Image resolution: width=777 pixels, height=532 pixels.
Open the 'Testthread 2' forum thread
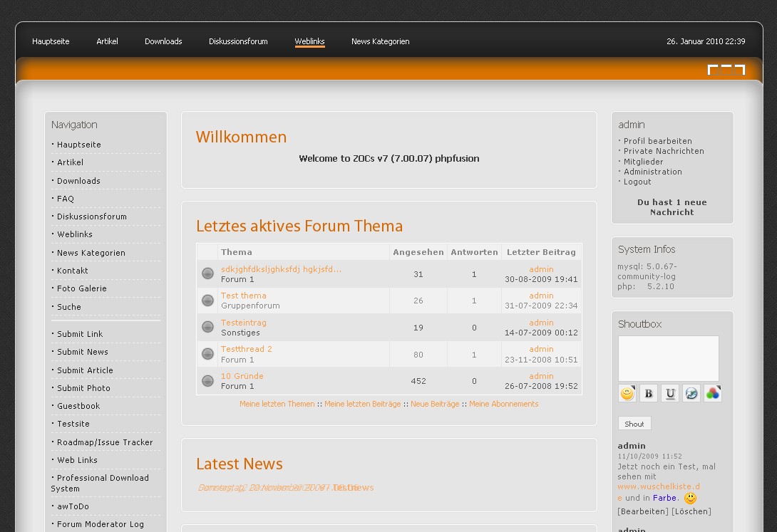click(x=246, y=349)
